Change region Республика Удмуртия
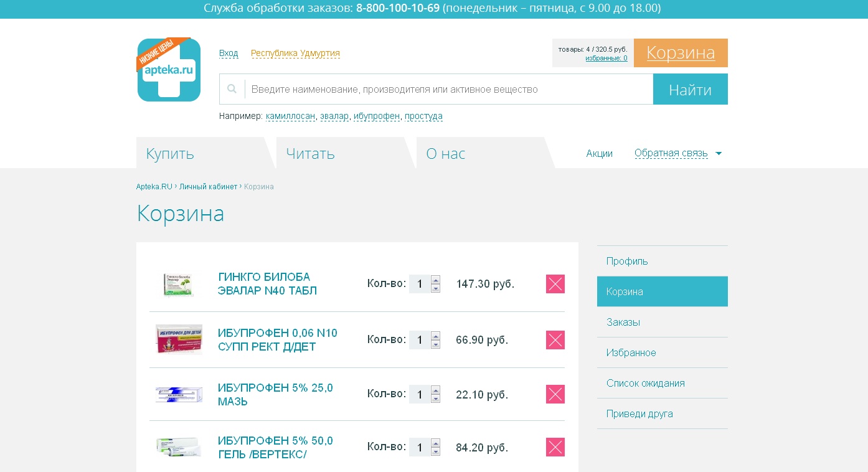The width and height of the screenshot is (868, 472). [x=295, y=53]
